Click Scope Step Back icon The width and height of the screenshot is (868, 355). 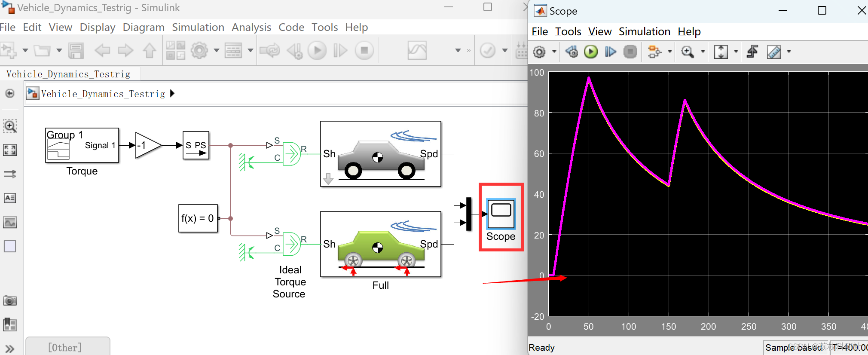[x=572, y=52]
